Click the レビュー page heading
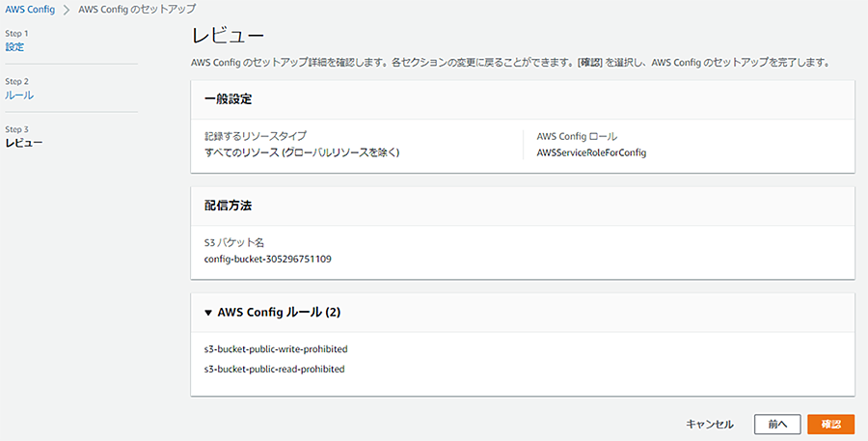868x441 pixels. [228, 36]
